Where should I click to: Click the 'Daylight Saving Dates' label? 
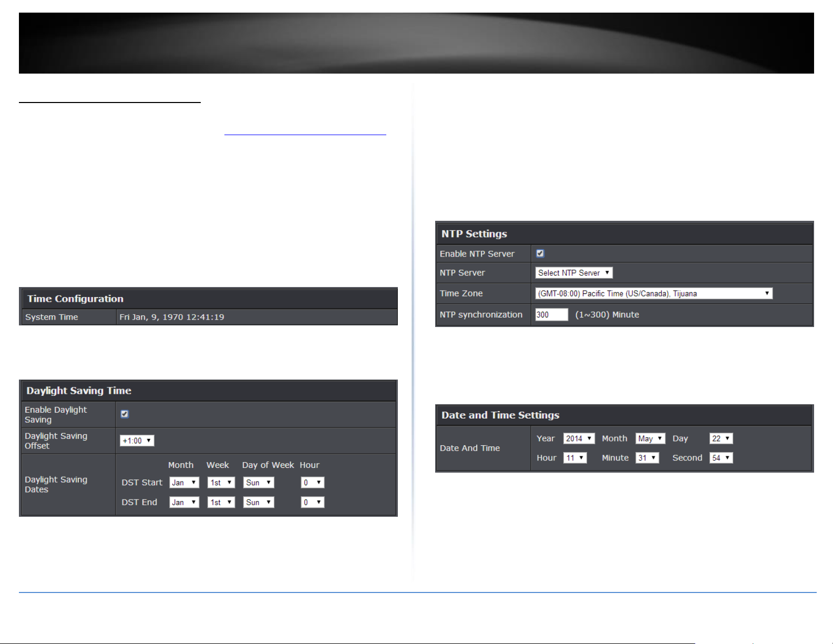click(x=56, y=485)
